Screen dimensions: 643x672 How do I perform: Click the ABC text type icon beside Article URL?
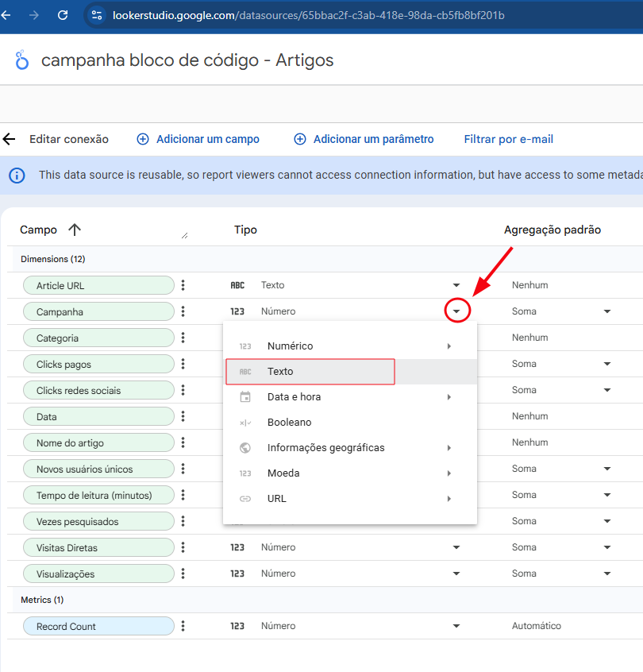point(237,284)
